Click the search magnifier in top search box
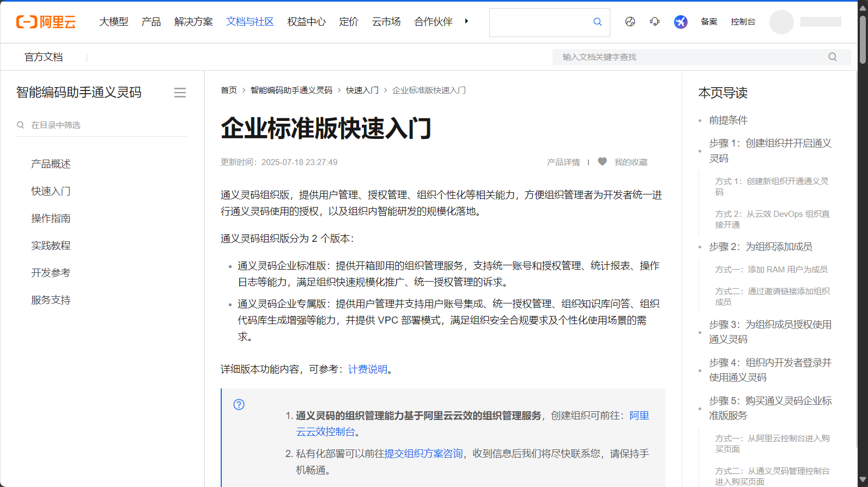Viewport: 868px width, 487px height. tap(597, 22)
